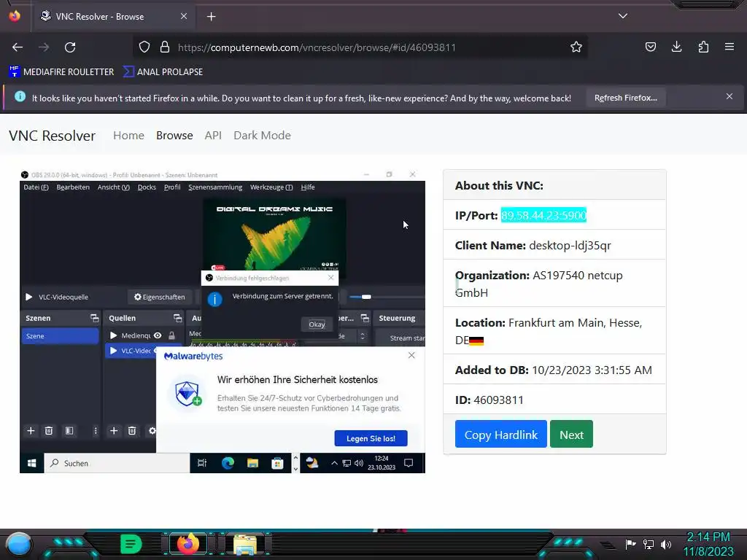Open the list all tabs chevron

click(623, 16)
